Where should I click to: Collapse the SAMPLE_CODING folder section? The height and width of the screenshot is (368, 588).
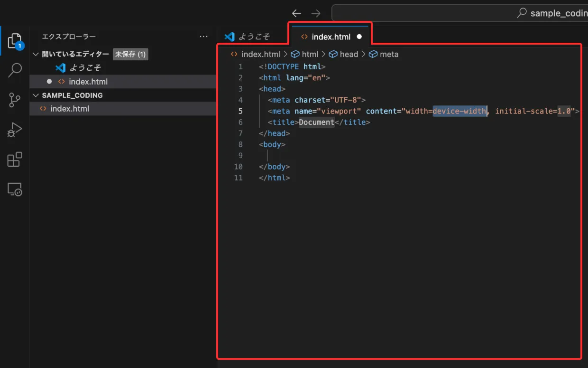click(36, 95)
